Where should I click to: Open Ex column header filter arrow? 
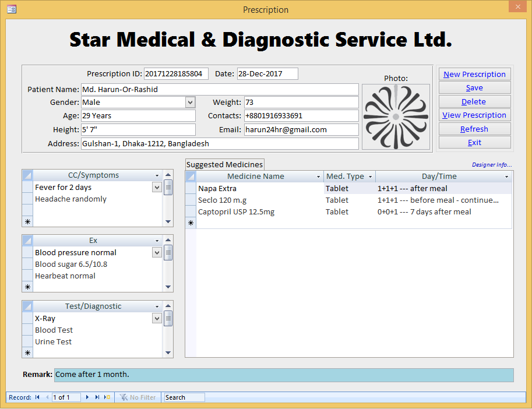tap(157, 241)
